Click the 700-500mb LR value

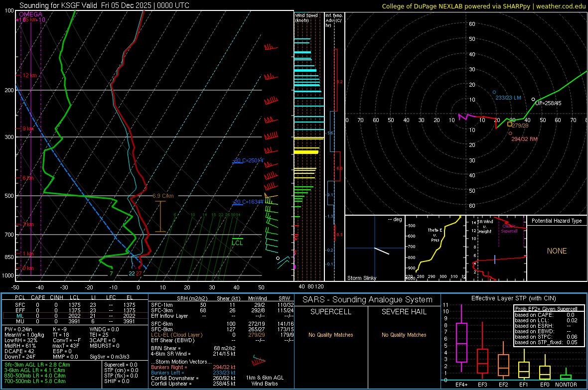coord(35,382)
